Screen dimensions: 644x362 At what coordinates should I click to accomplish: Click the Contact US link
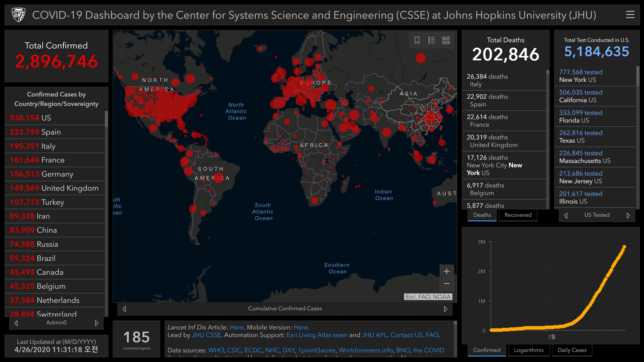[406, 335]
